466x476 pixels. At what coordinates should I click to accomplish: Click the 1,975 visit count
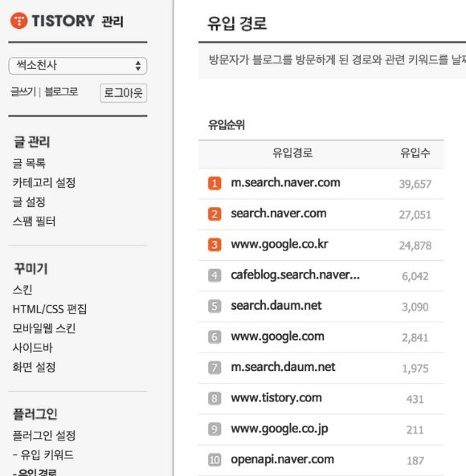(415, 368)
